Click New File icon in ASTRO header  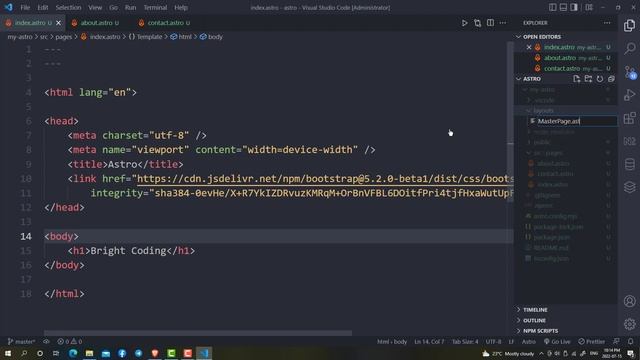coord(576,79)
